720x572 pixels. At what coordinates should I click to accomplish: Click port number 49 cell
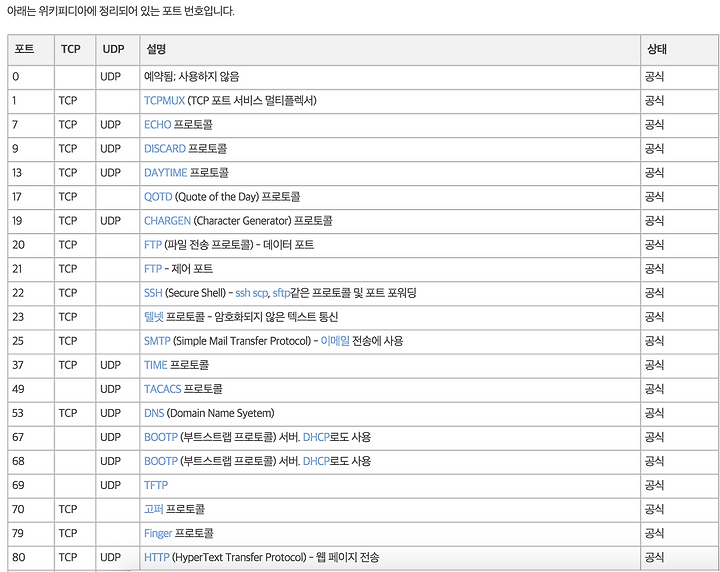[x=31, y=389]
